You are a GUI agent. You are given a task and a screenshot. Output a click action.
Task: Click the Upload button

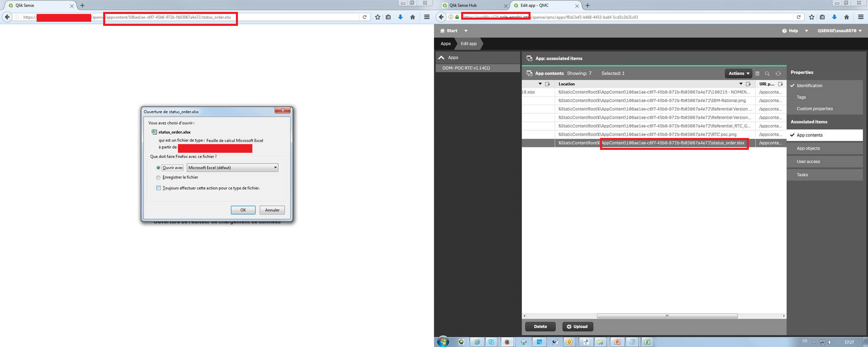(577, 326)
